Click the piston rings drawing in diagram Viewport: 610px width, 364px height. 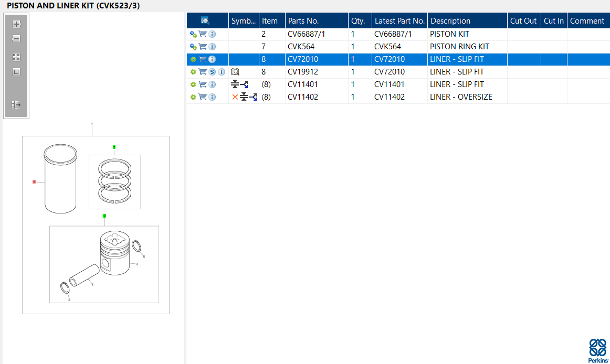pyautogui.click(x=115, y=181)
